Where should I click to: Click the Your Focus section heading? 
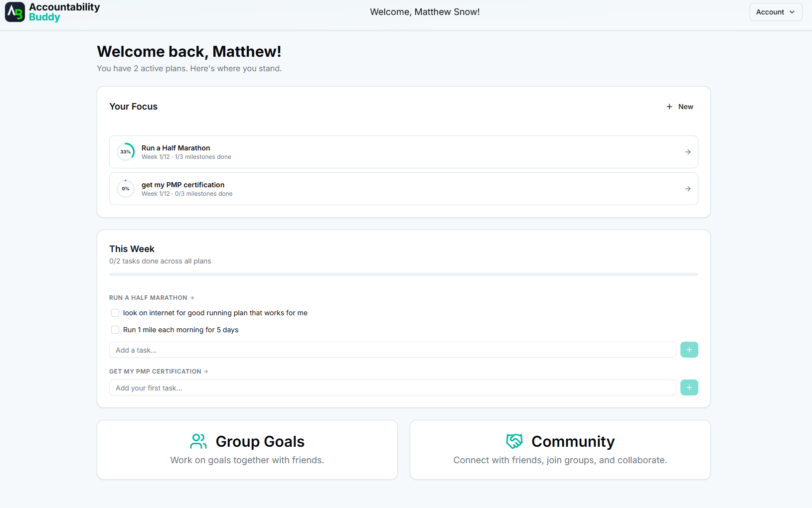coord(133,106)
